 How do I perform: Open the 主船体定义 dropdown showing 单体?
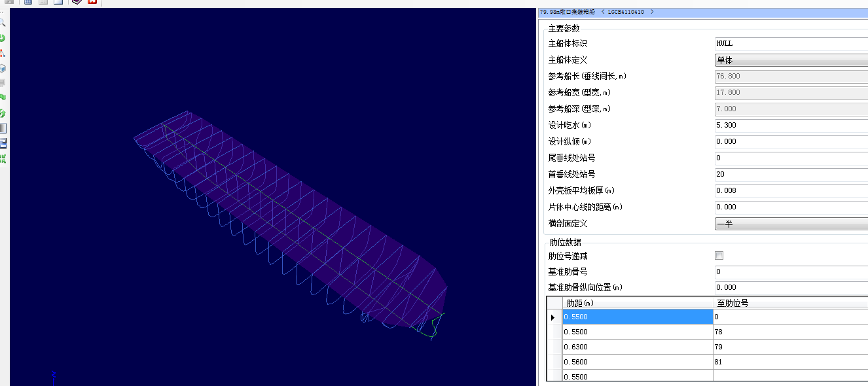point(791,60)
